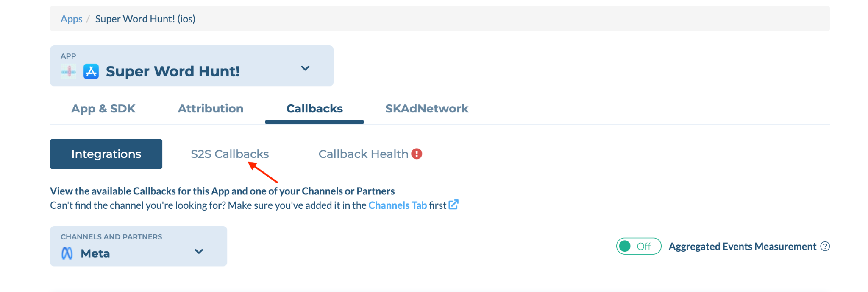Click the Integrations button

pyautogui.click(x=106, y=154)
